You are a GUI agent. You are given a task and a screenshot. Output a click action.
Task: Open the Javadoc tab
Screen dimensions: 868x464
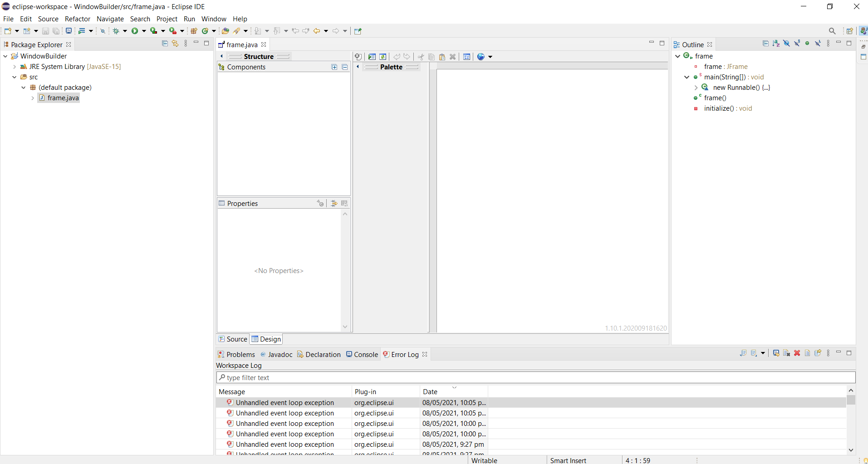coord(276,355)
